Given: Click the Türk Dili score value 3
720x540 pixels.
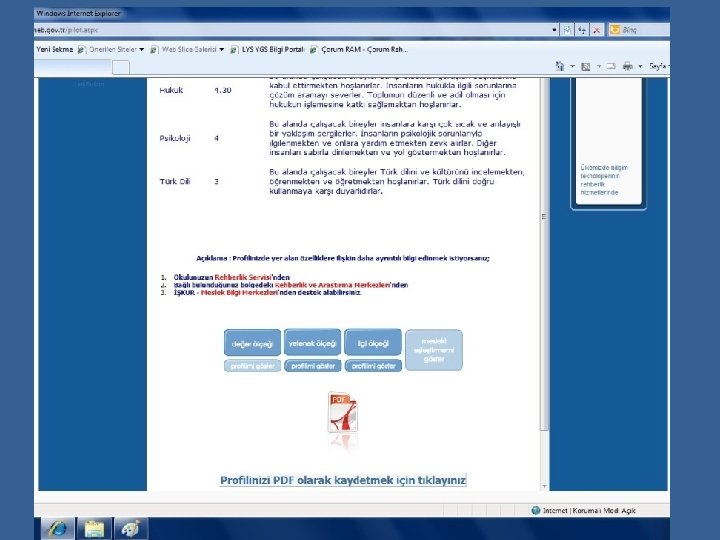Looking at the screenshot, I should 216,181.
